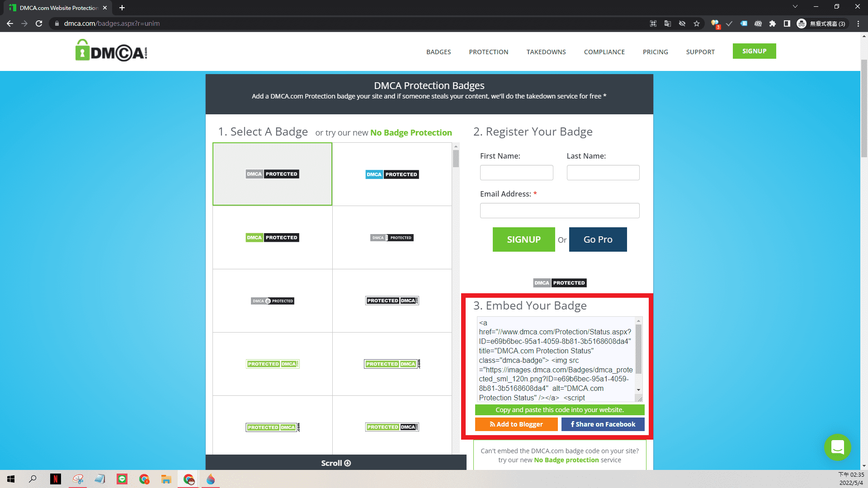
Task: Click the Last Name input field
Action: click(x=603, y=173)
